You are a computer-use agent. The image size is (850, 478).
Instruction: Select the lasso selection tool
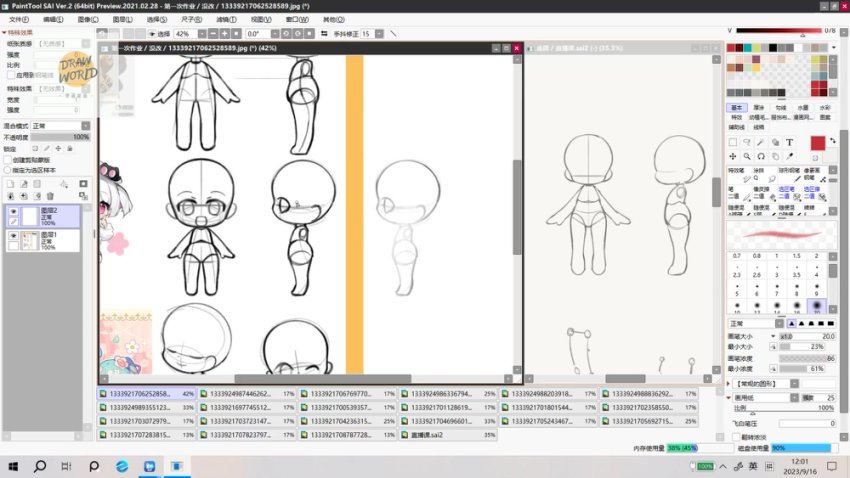pos(747,143)
